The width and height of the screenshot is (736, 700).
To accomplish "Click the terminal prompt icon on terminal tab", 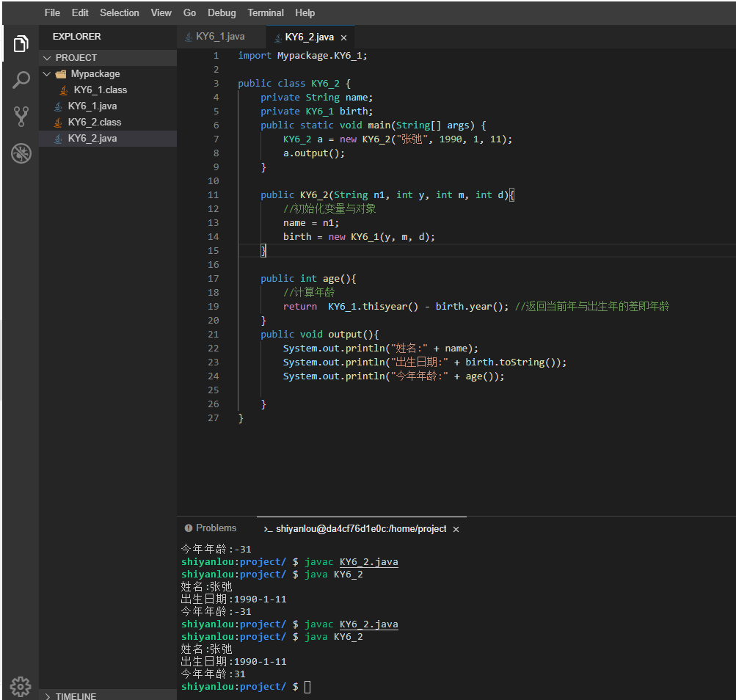I will 268,529.
